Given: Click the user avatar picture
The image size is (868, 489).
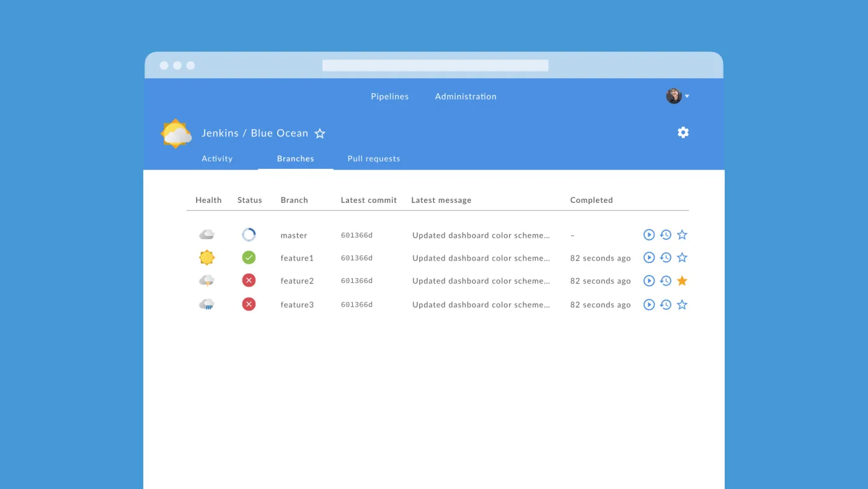Looking at the screenshot, I should pos(674,96).
